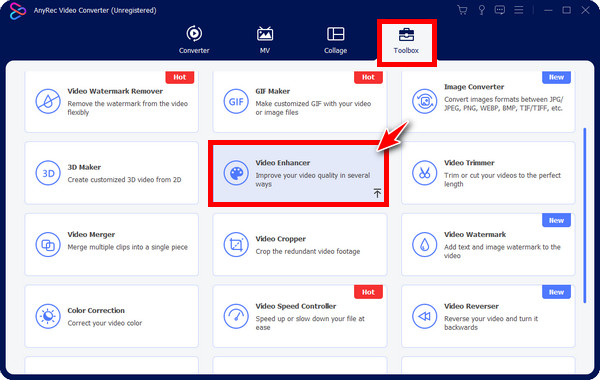Click the 3D Maker icon
This screenshot has width=600, height=380.
pos(48,173)
